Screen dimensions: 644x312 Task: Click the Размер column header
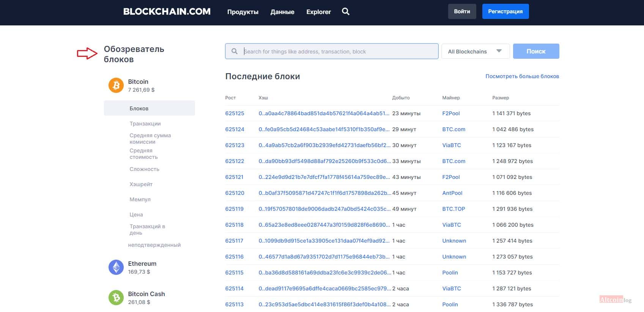501,98
